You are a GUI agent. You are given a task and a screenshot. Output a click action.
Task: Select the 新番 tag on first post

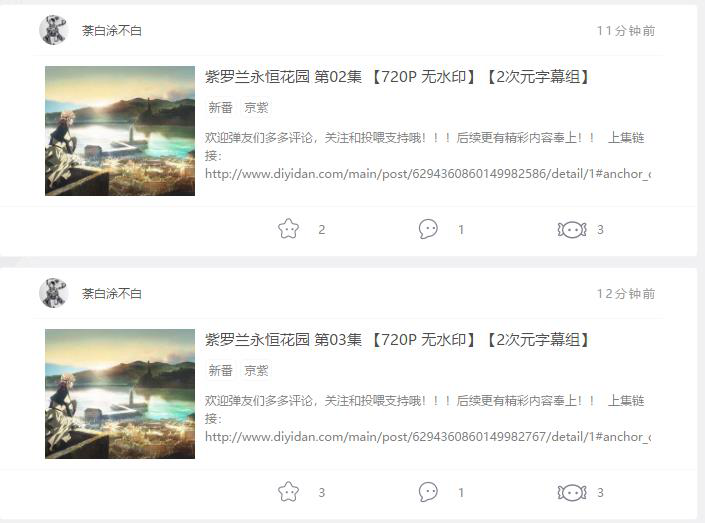point(220,107)
